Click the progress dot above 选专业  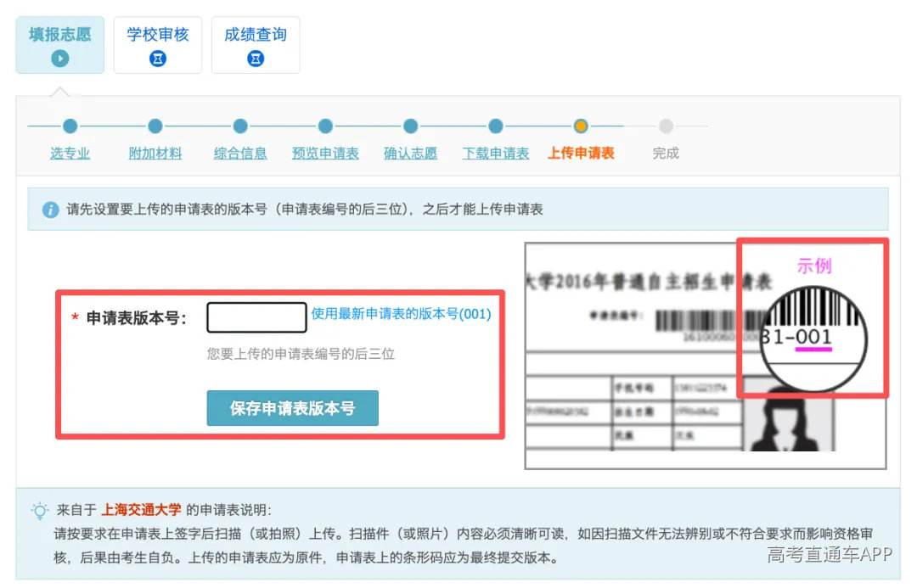pyautogui.click(x=70, y=126)
